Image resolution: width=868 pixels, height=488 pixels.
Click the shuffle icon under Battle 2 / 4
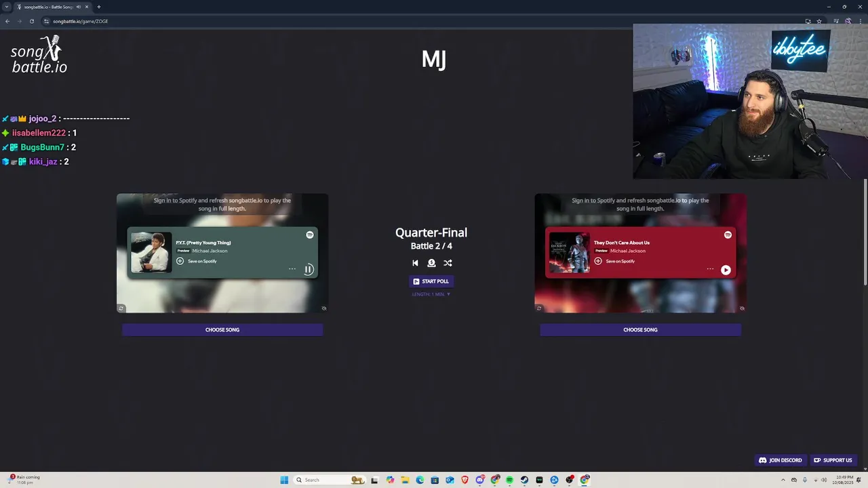[x=448, y=263]
